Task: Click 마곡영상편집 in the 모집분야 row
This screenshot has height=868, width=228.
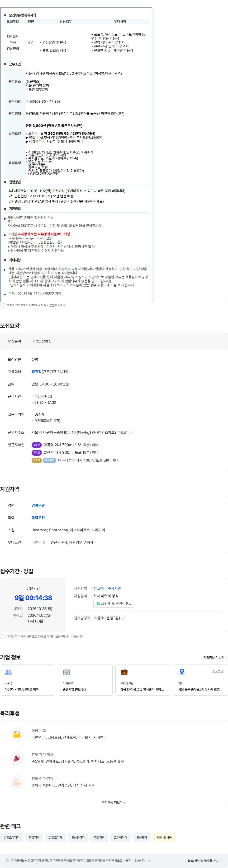Action: (42, 341)
